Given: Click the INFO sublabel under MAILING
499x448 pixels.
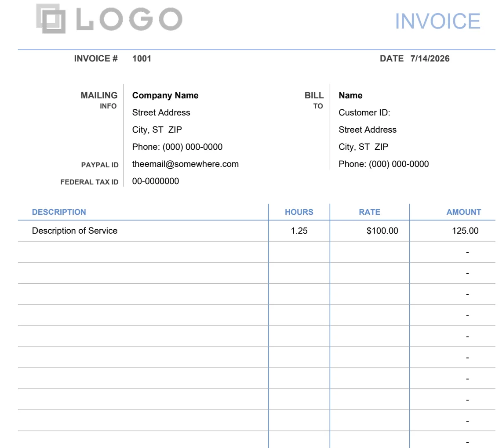Looking at the screenshot, I should pyautogui.click(x=108, y=106).
